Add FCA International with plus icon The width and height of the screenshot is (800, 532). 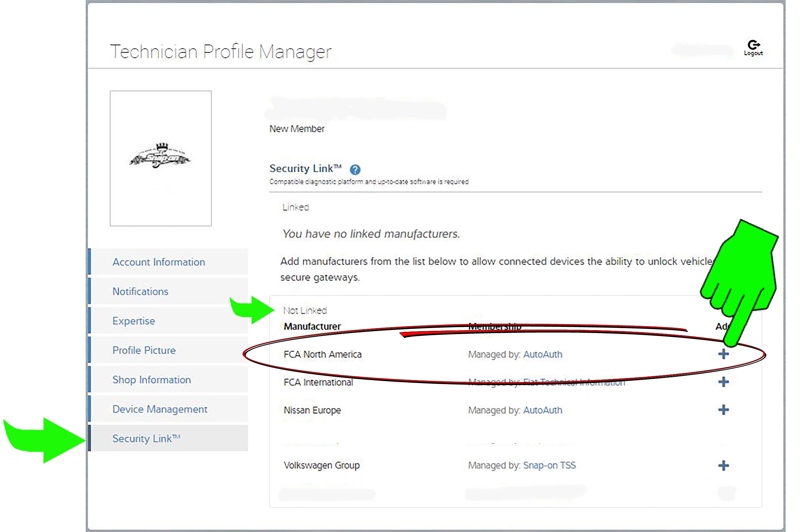tap(723, 382)
